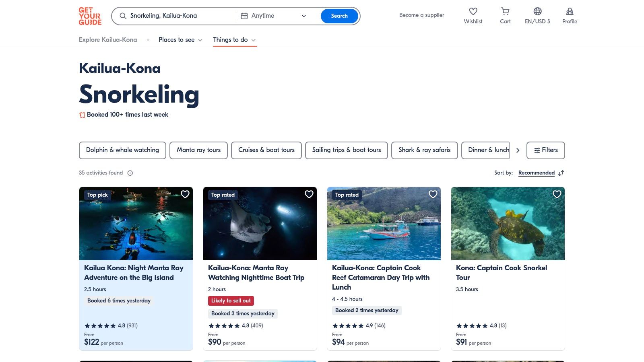Viewport: 644px width, 362px height.
Task: Click the 4 - 4.5 hours duration
Action: [347, 299]
